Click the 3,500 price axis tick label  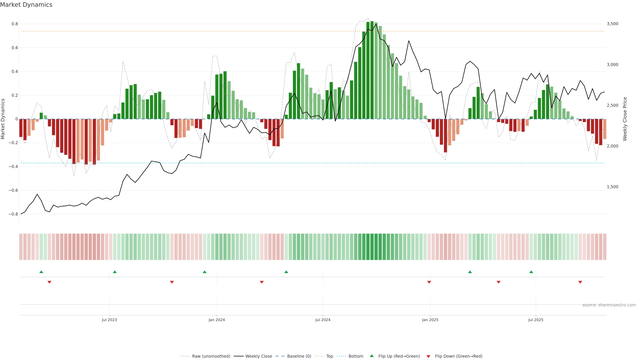(612, 24)
